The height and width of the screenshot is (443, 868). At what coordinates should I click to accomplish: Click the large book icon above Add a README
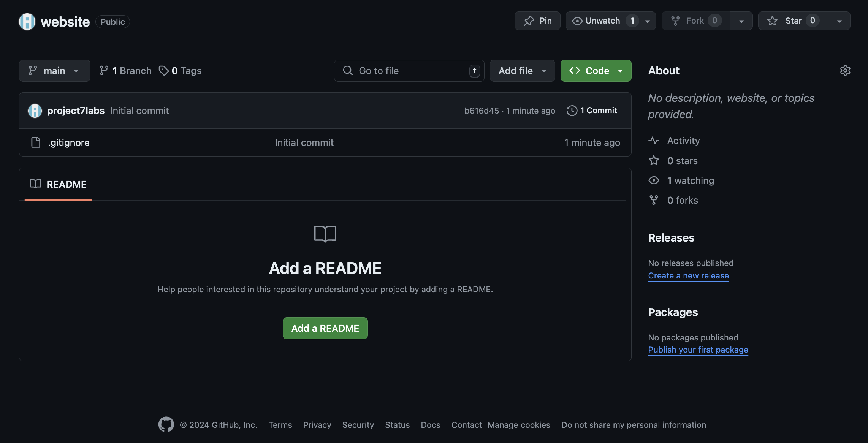click(x=325, y=234)
